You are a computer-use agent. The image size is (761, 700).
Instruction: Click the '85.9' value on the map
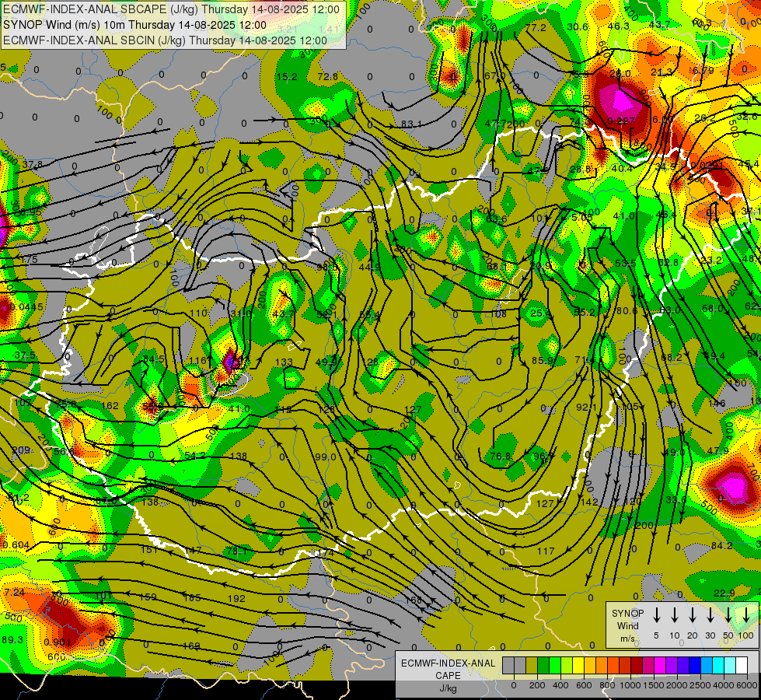tap(542, 361)
